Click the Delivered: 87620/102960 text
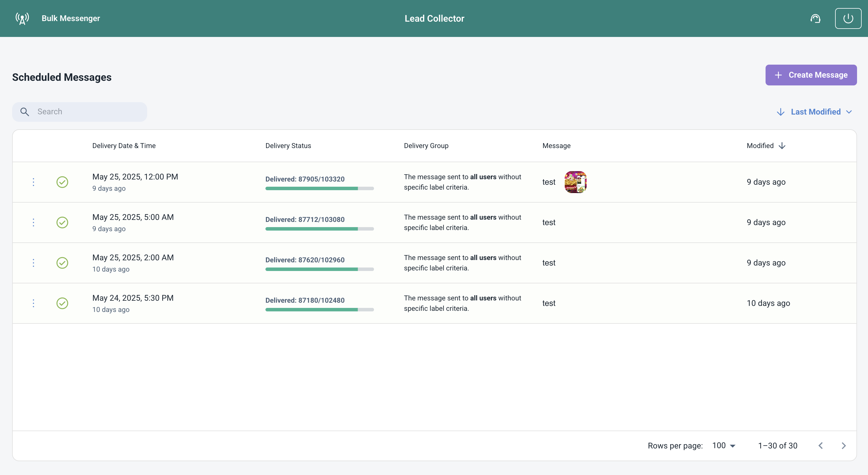 (x=305, y=260)
